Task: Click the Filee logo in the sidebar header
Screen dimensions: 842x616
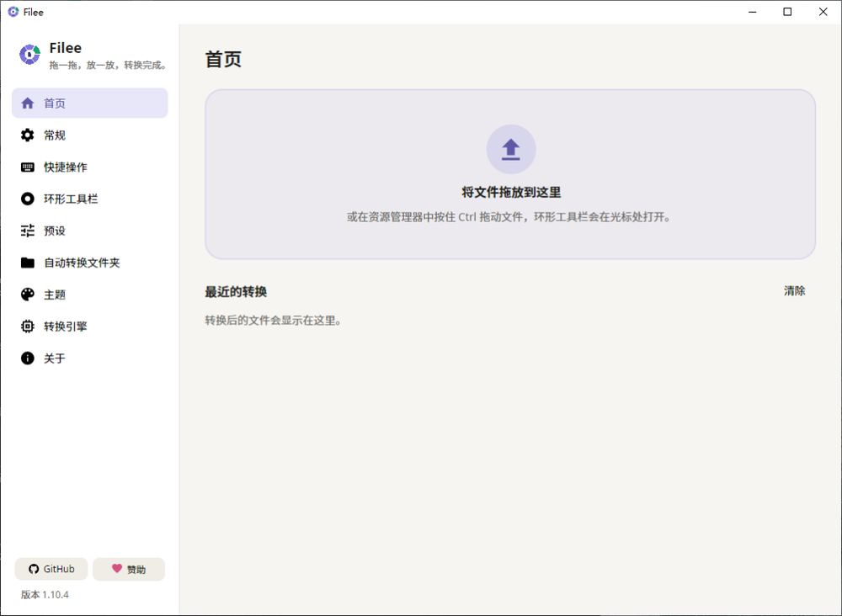Action: pos(29,55)
